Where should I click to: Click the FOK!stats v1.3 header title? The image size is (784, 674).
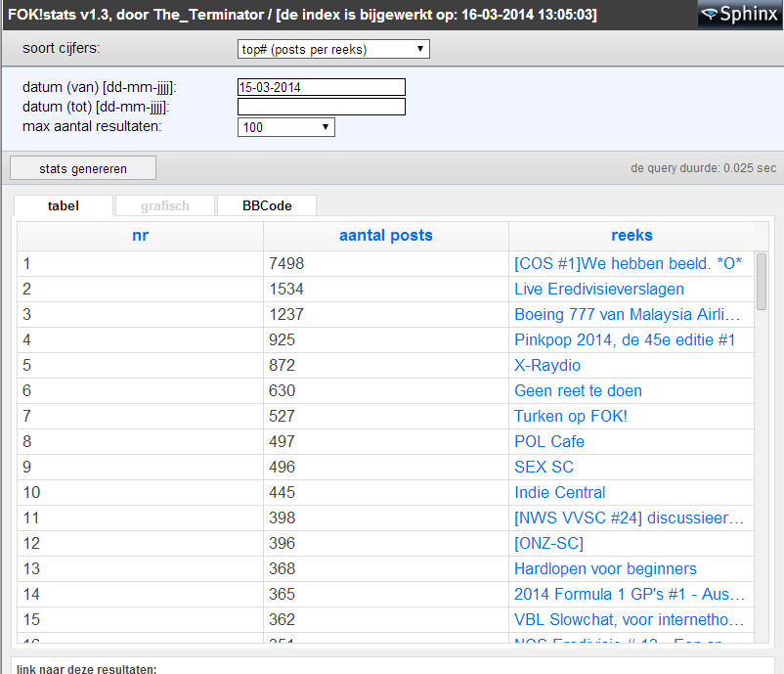302,15
